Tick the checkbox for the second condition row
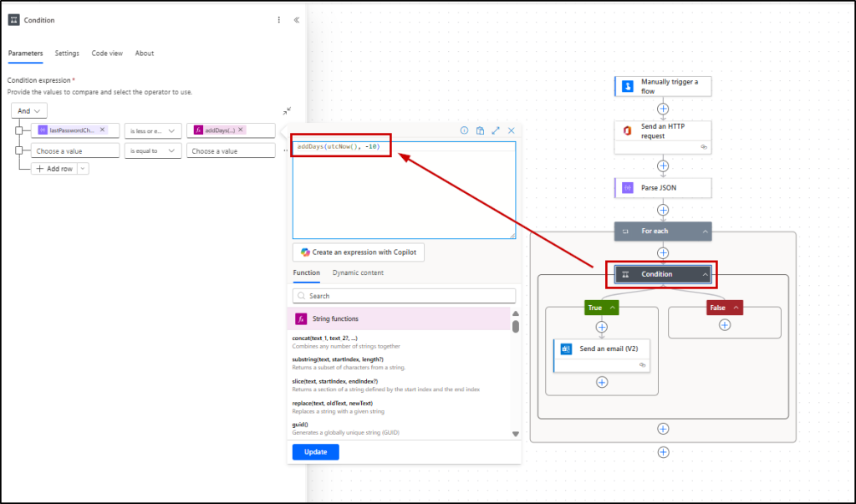 [18, 151]
